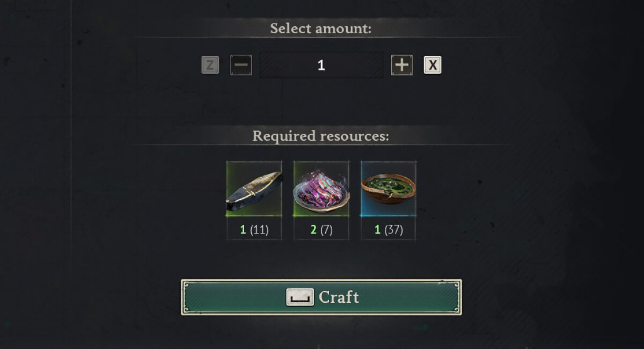The image size is (644, 349).
Task: Click the owned count "(7)"
Action: point(326,230)
